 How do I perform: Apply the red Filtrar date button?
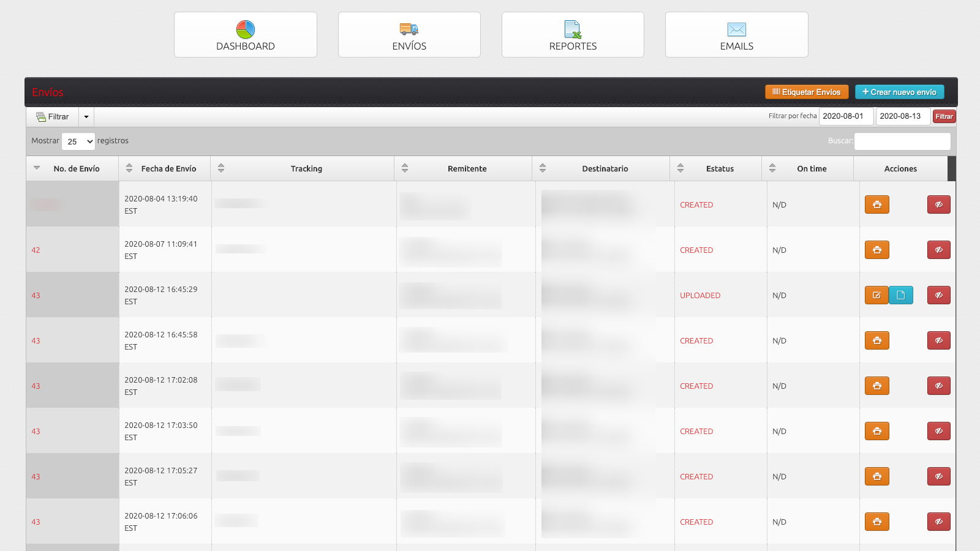point(944,116)
